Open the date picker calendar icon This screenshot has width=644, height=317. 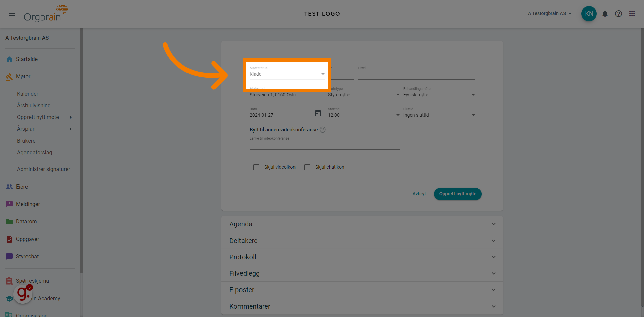318,113
